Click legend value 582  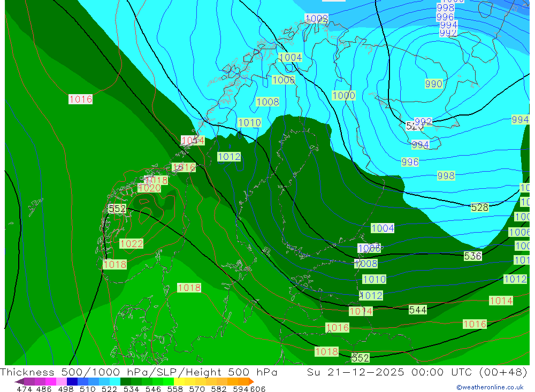(218, 389)
